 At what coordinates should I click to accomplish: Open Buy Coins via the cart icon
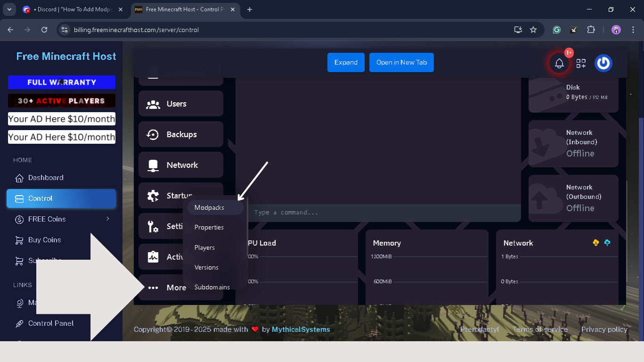[19, 240]
